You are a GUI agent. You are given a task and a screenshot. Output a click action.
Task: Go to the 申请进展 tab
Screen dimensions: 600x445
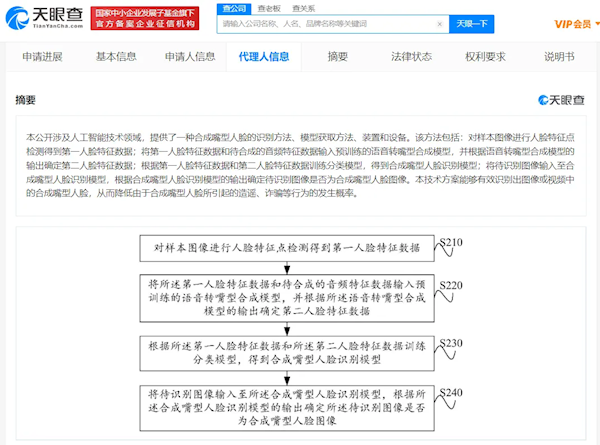[42, 57]
